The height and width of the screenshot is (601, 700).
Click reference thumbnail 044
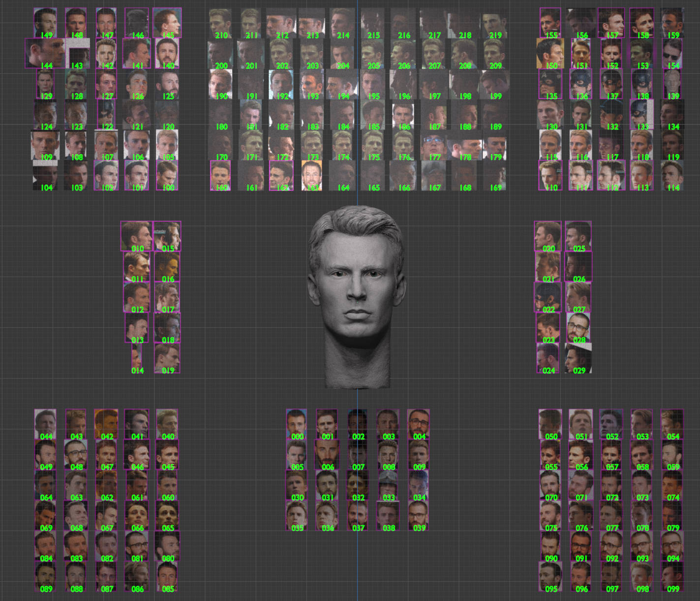[x=46, y=424]
